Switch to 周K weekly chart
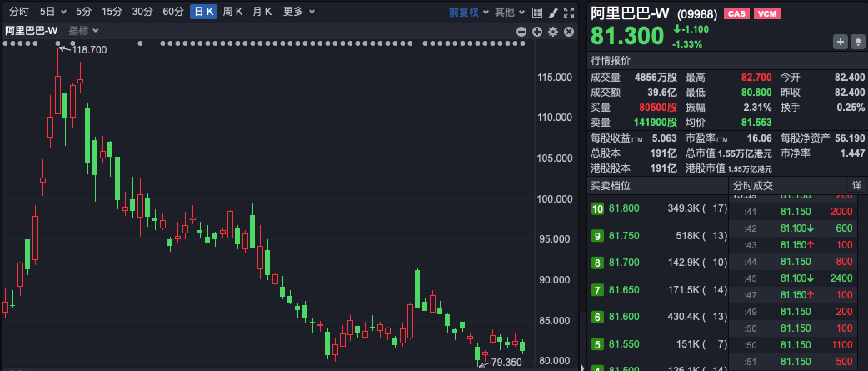This screenshot has height=371, width=868. (x=232, y=13)
